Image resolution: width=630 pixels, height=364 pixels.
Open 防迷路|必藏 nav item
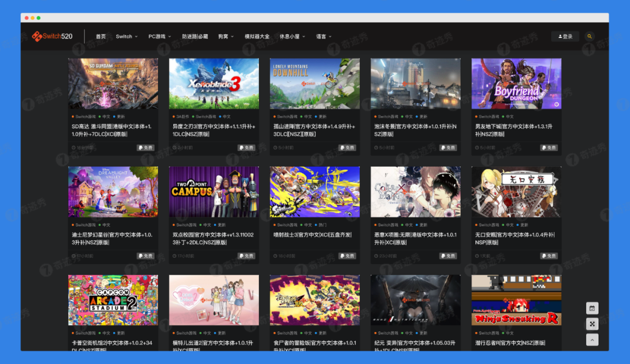click(x=195, y=37)
